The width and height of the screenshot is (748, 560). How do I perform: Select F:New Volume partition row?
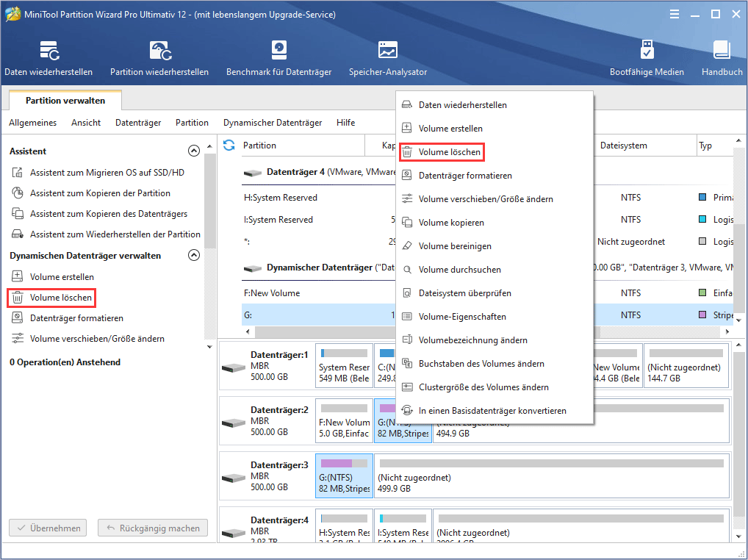tap(319, 293)
